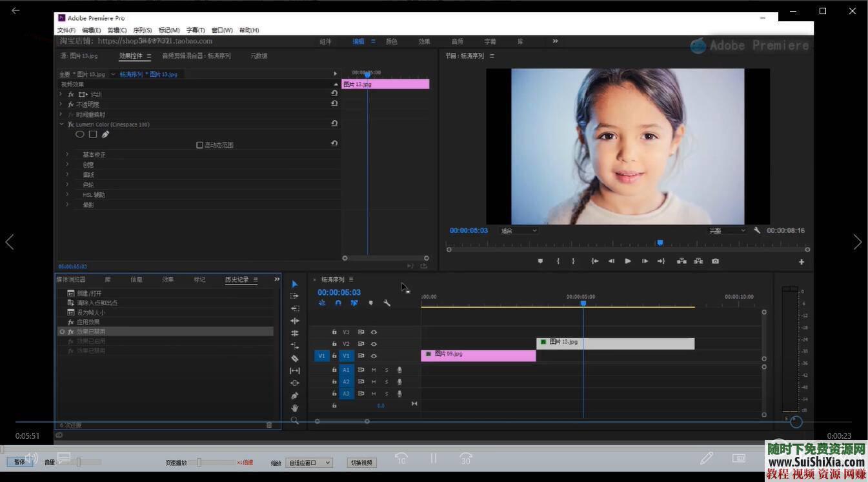Click the Extract button in Program monitor

click(x=698, y=261)
